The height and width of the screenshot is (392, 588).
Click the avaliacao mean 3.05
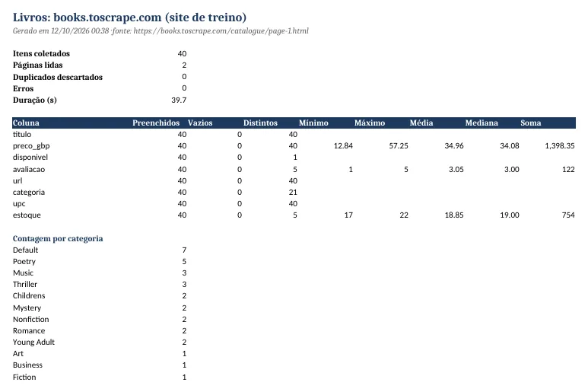tap(456, 169)
